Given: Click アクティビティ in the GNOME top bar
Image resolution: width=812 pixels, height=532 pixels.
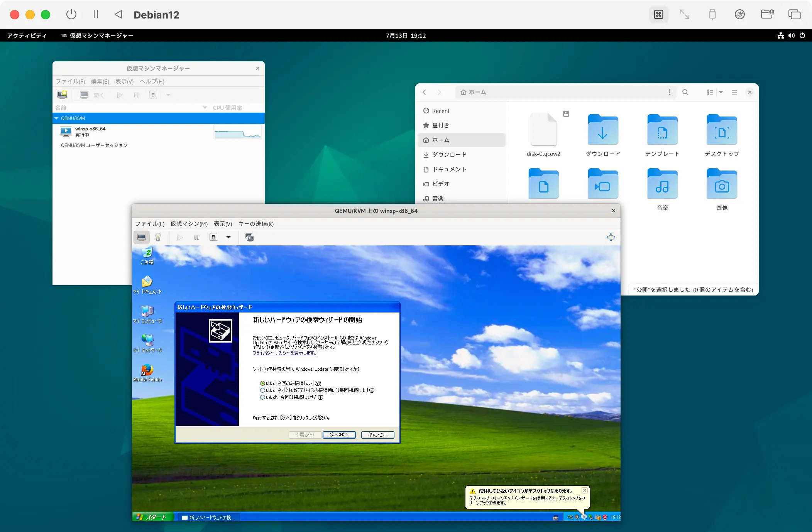Looking at the screenshot, I should pos(27,35).
